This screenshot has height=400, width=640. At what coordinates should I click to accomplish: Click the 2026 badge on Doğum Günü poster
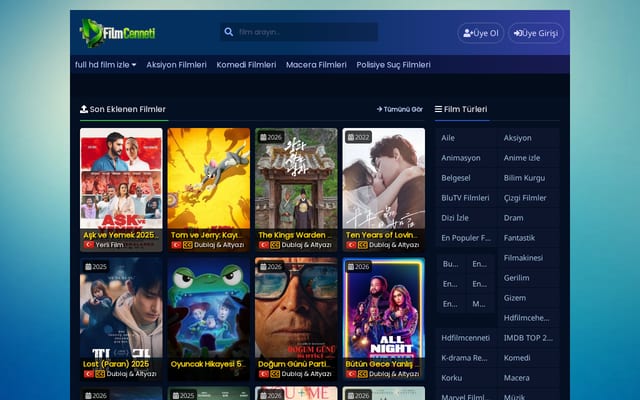(x=271, y=267)
